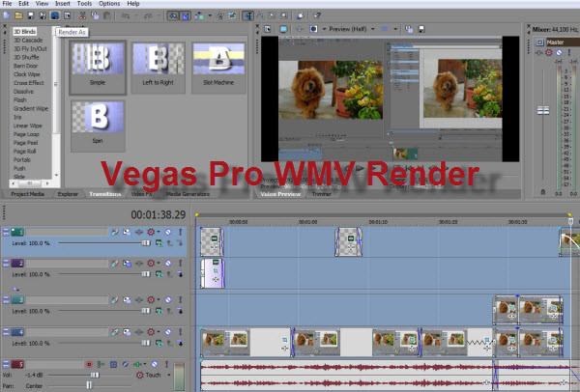Viewport: 580px width, 392px height.
Task: Open the File menu
Action: [x=7, y=4]
